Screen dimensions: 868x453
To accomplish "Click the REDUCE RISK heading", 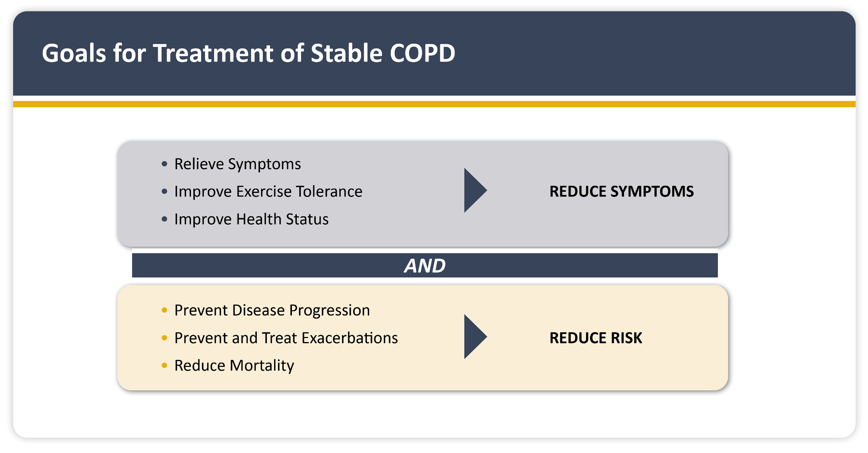I will pyautogui.click(x=595, y=338).
